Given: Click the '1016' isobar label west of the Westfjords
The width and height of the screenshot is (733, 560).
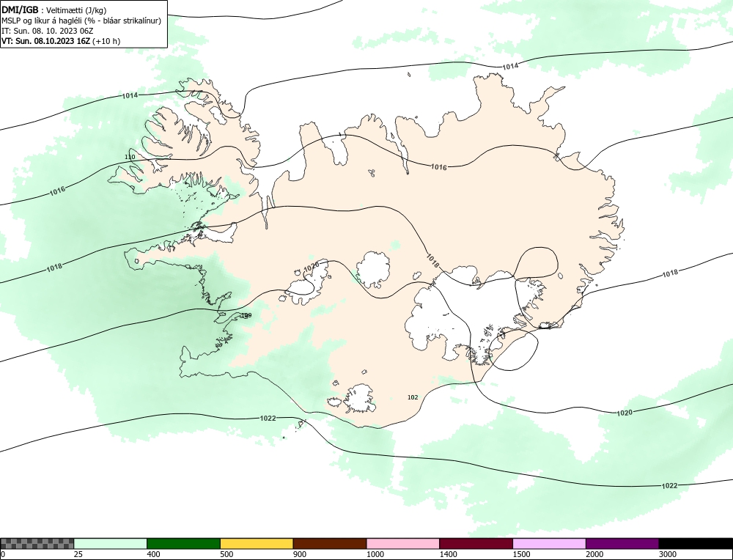Looking at the screenshot, I should (57, 191).
